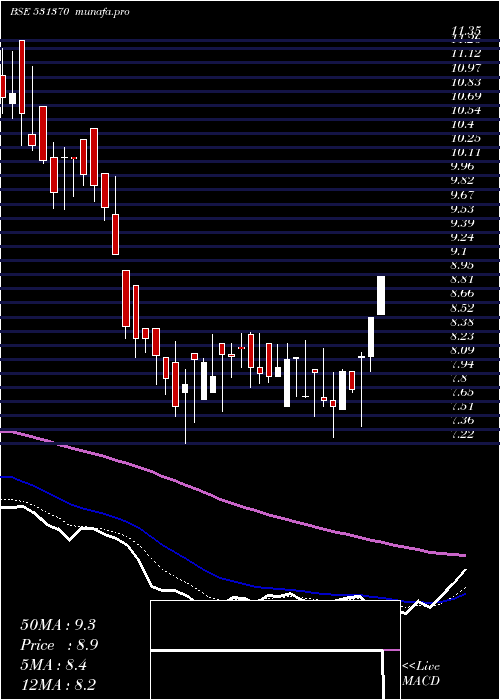Pick the 9.39 axis value
The width and height of the screenshot is (500, 700).
tap(462, 223)
